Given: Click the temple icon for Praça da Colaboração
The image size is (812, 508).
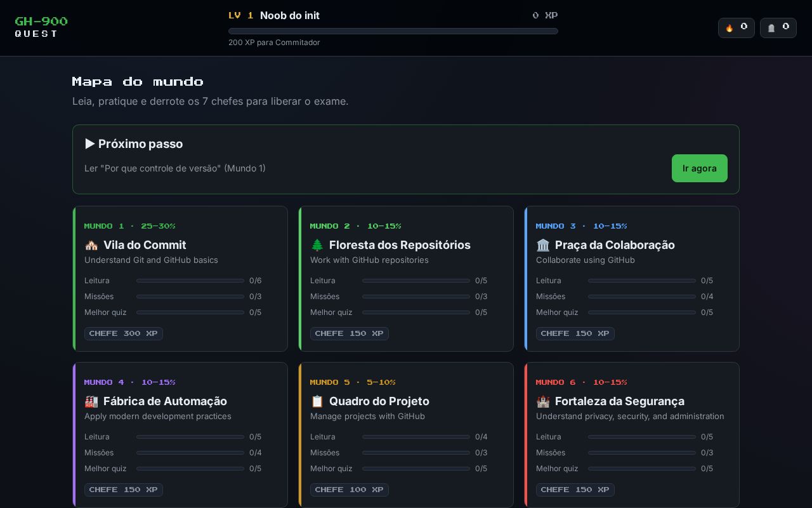Looking at the screenshot, I should [x=543, y=245].
